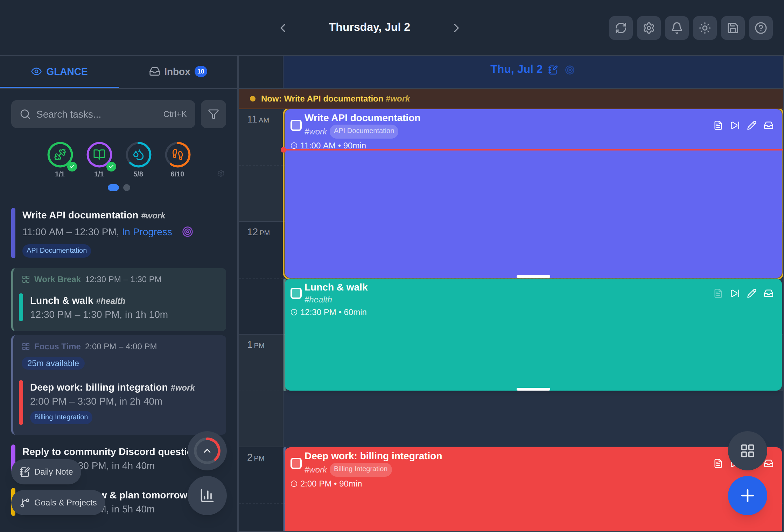Go to previous day chevron
The image size is (784, 532).
[x=283, y=28]
